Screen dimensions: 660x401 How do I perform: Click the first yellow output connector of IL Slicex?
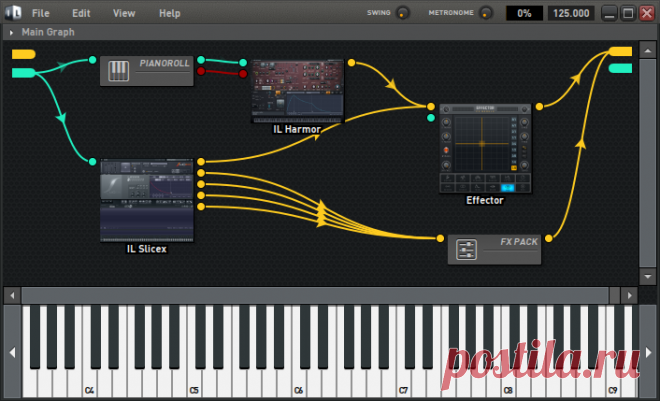[201, 162]
